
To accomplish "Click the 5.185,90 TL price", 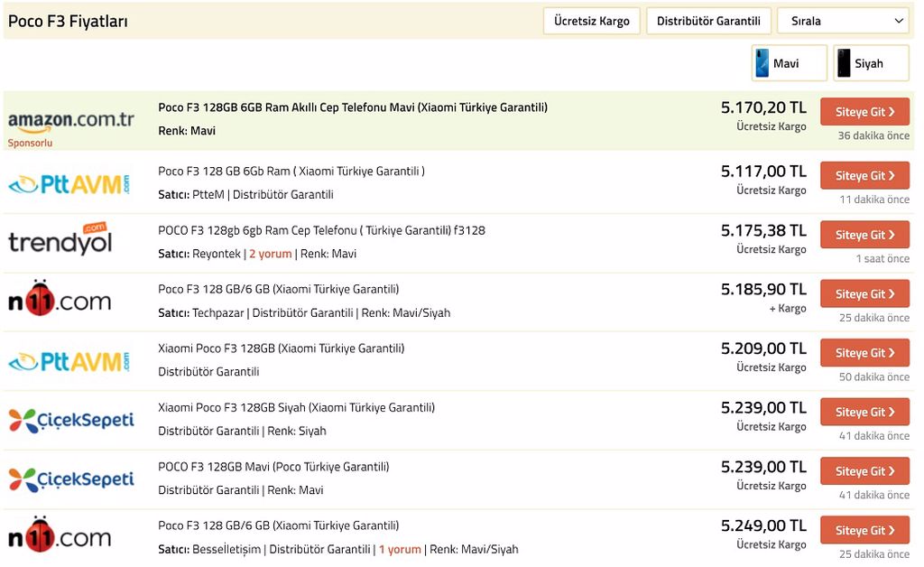I will click(763, 290).
